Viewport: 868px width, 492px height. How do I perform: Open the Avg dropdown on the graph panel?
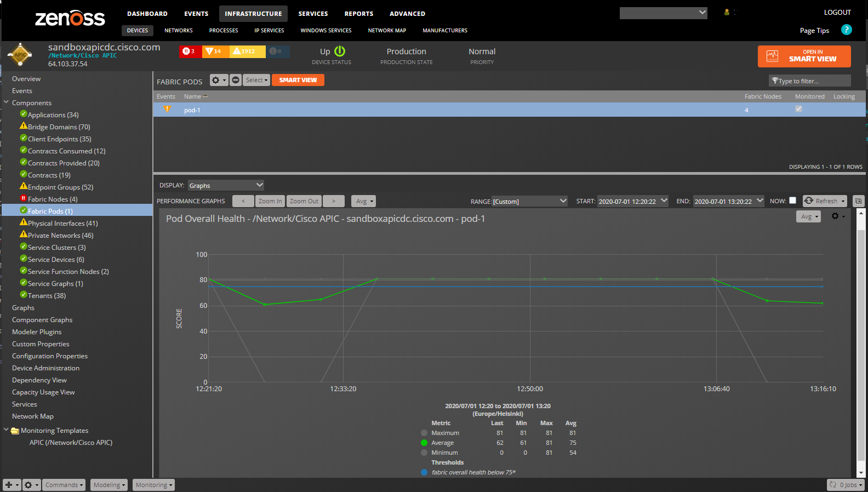[809, 216]
